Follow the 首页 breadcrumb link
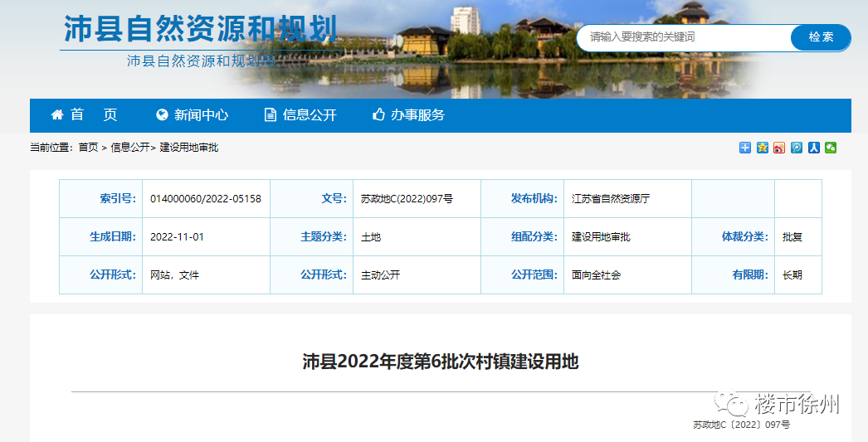The width and height of the screenshot is (868, 442). click(x=88, y=147)
